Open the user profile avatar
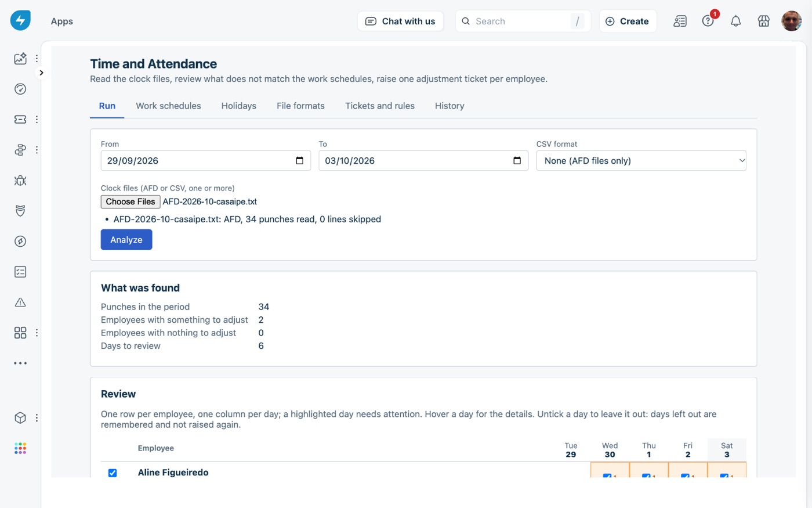This screenshot has height=508, width=812. coord(791,21)
